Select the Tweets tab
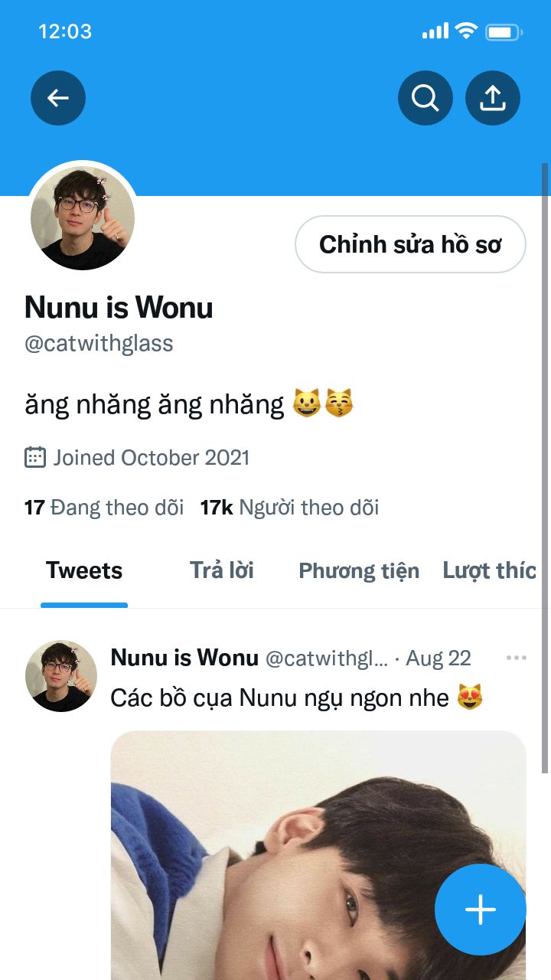Image resolution: width=551 pixels, height=980 pixels. [x=84, y=571]
